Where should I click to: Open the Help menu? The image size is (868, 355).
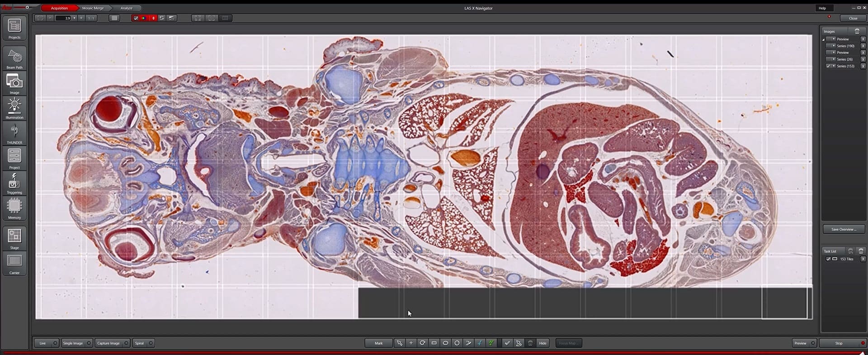822,8
